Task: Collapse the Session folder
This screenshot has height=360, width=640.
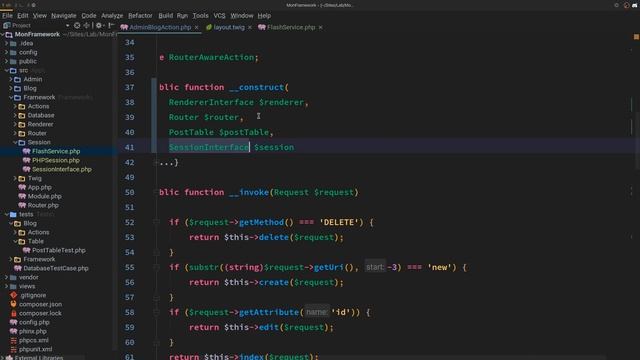Action: point(15,142)
